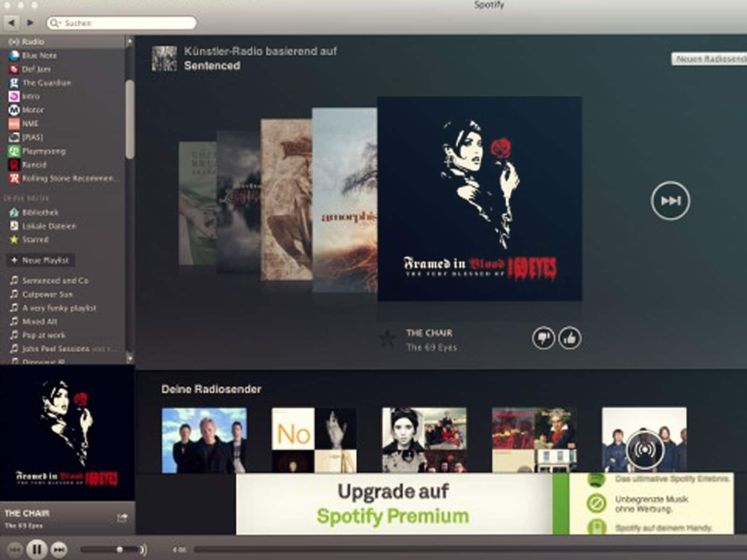The image size is (747, 560).
Task: Go forward with the right arrow button
Action: (29, 22)
